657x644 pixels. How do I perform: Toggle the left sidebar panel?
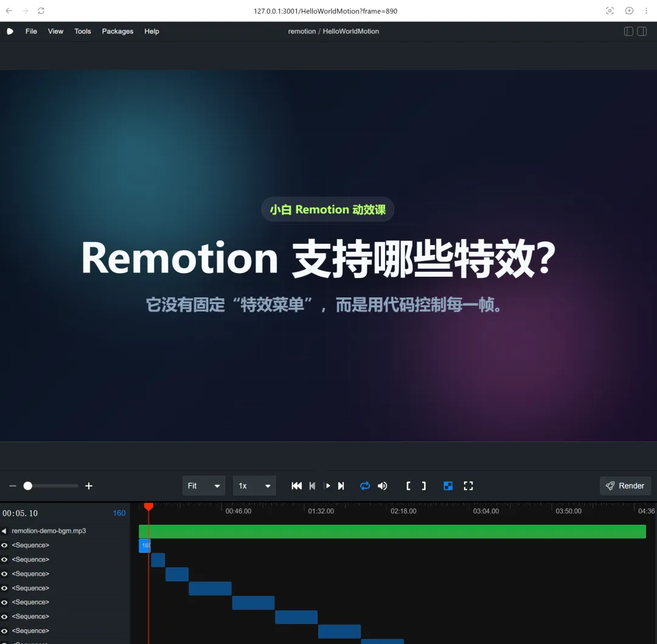(x=628, y=32)
